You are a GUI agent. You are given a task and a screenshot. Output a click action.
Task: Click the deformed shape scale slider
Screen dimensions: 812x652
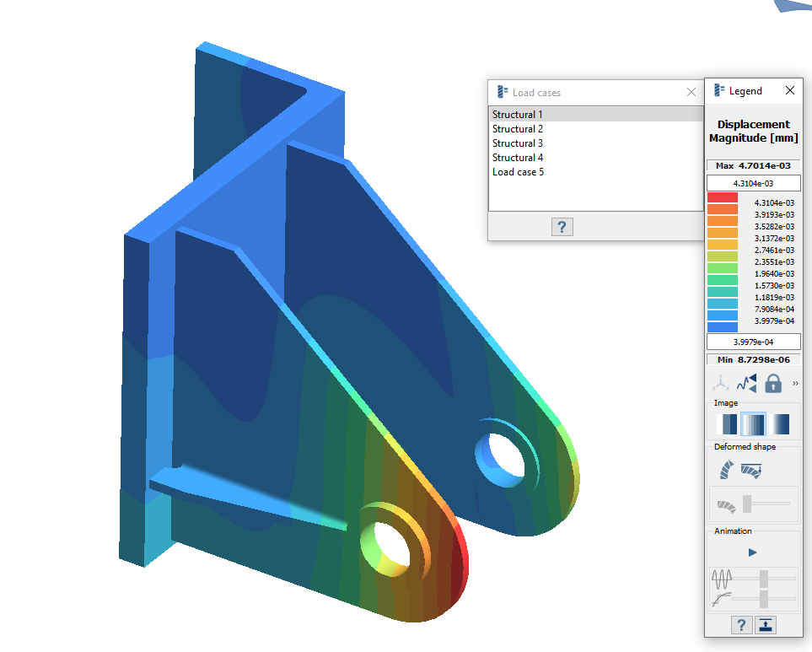pos(747,504)
